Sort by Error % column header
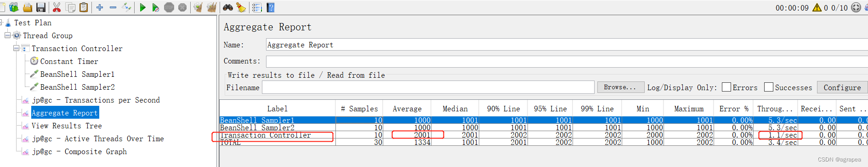 point(733,109)
